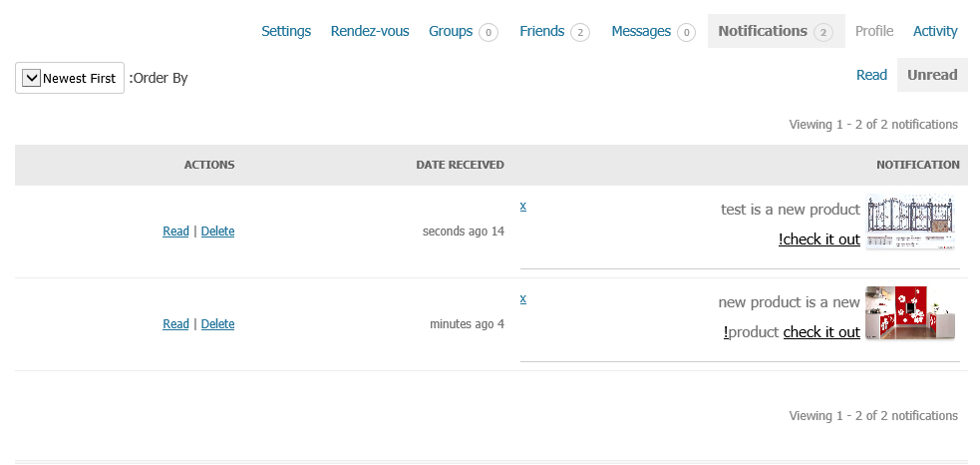View the Activity tab
980x465 pixels.
click(x=935, y=31)
